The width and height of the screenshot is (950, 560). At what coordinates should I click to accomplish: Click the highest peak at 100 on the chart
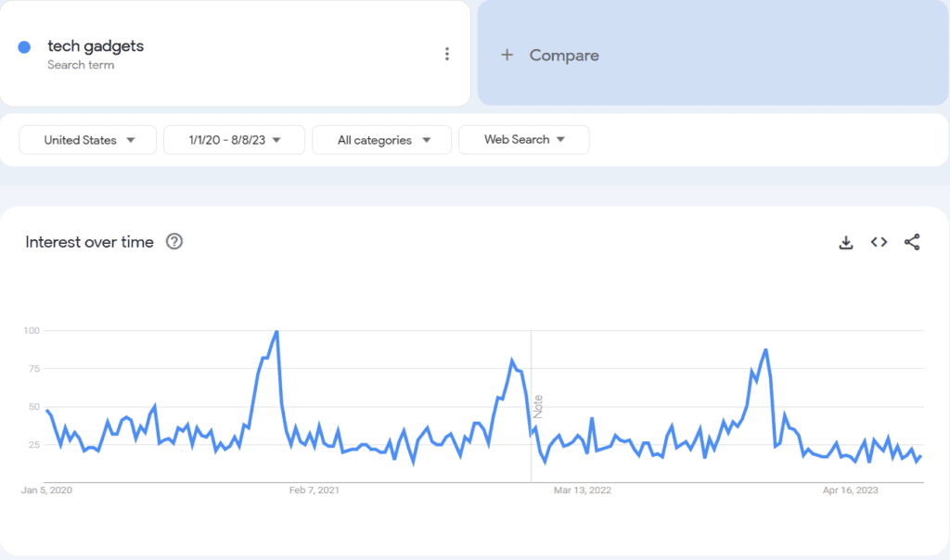276,332
